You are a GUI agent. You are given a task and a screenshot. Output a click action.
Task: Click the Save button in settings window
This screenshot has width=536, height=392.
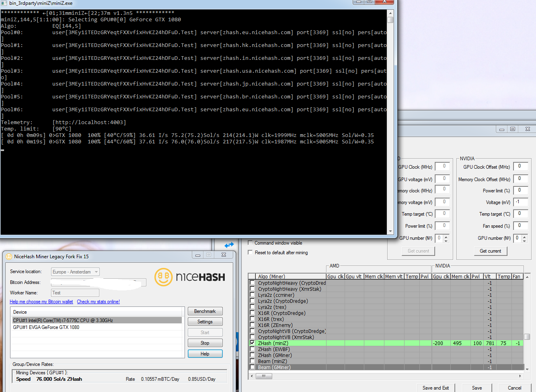(x=477, y=388)
